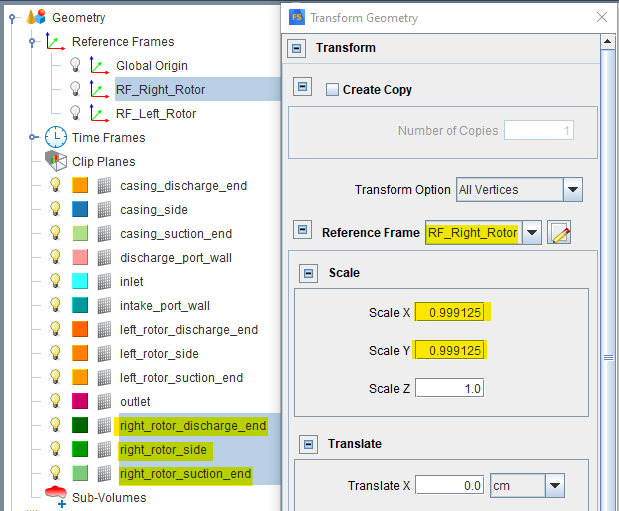Click the Global Origin axes icon
Viewport: 619px width, 511px height.
pyautogui.click(x=100, y=65)
